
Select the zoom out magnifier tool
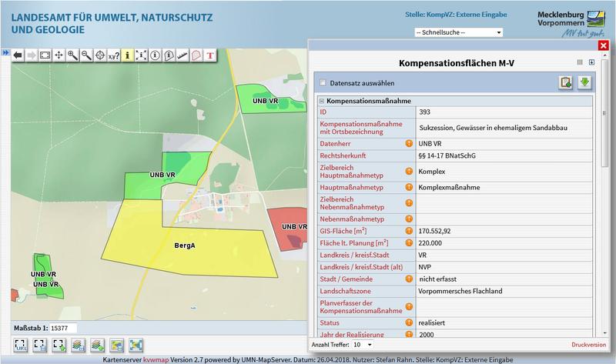[86, 55]
